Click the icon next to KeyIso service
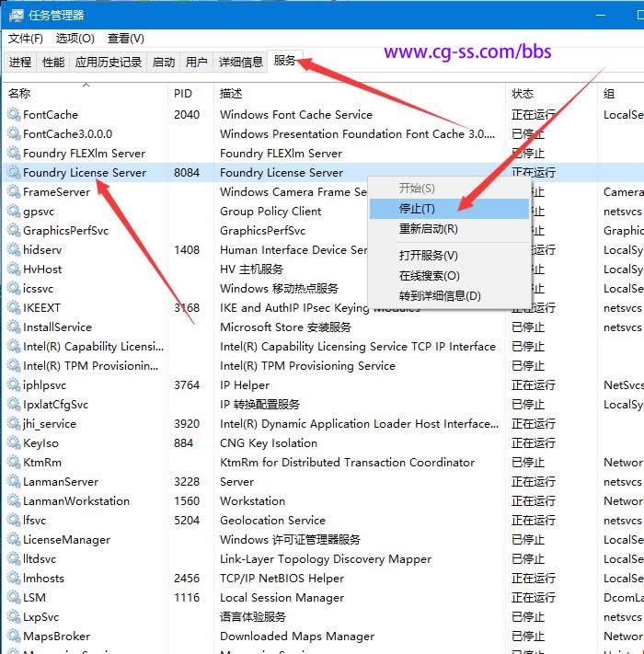This screenshot has height=654, width=644. pos(14,443)
